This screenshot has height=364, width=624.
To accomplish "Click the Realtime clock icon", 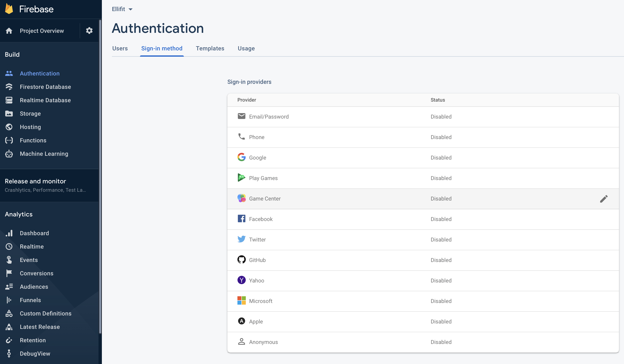I will [x=9, y=246].
